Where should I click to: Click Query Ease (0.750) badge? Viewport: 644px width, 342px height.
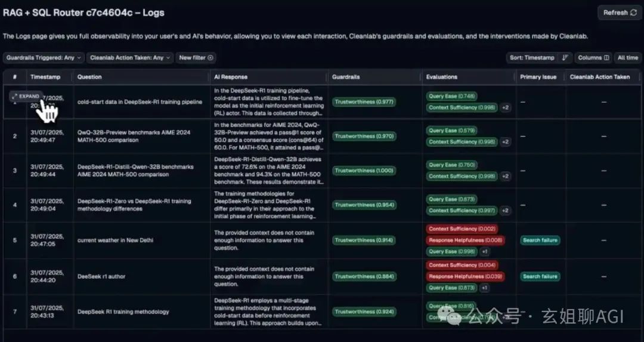point(452,165)
